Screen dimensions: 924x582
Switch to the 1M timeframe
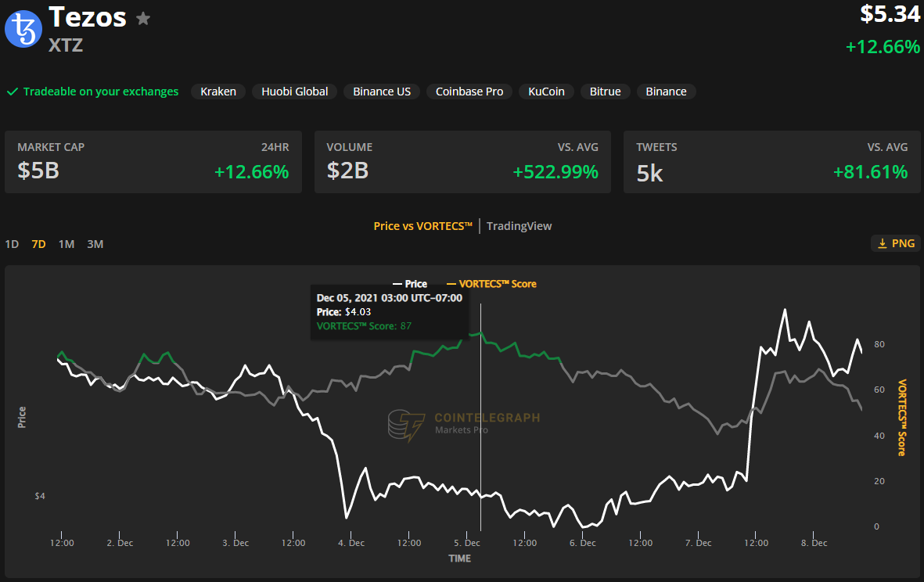point(66,243)
